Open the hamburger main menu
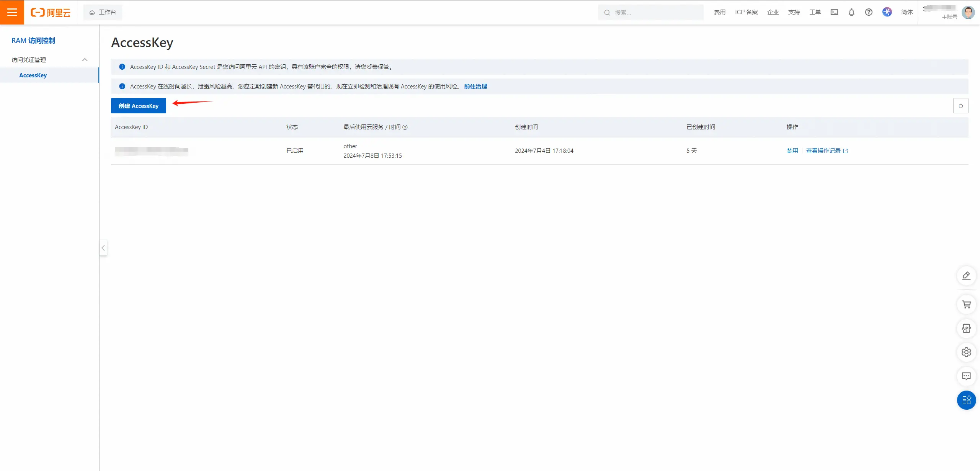The image size is (980, 471). click(12, 12)
